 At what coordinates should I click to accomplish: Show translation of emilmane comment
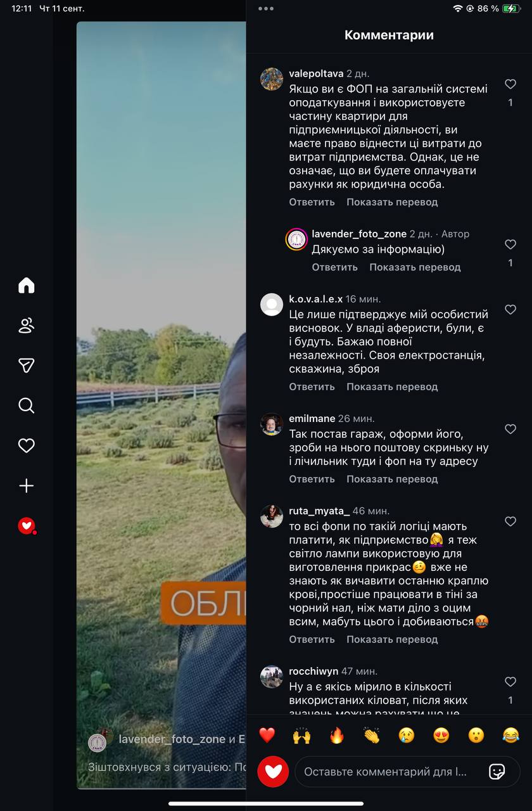392,479
